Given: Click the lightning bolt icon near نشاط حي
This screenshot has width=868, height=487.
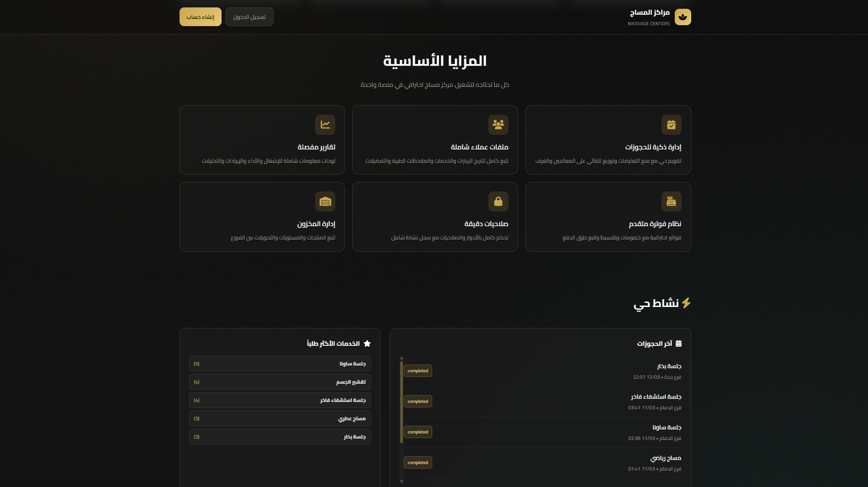Looking at the screenshot, I should [686, 303].
